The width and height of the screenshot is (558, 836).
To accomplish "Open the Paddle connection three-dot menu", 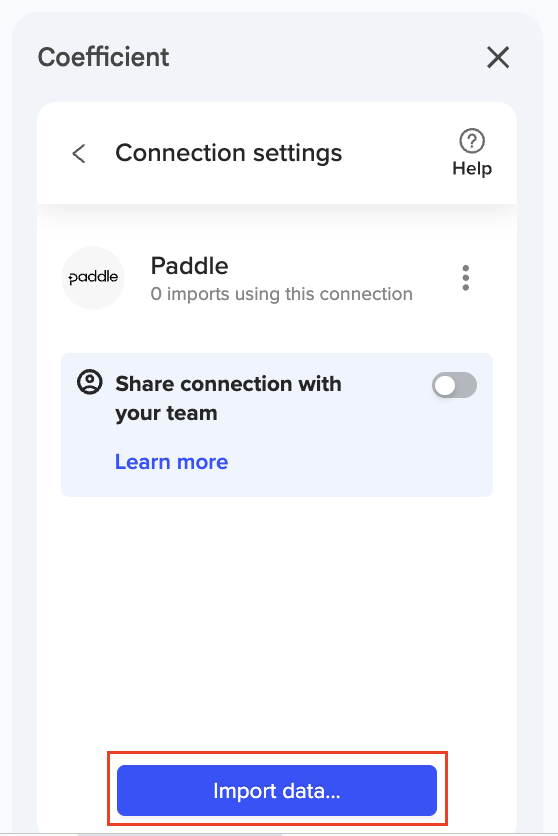I will point(466,278).
